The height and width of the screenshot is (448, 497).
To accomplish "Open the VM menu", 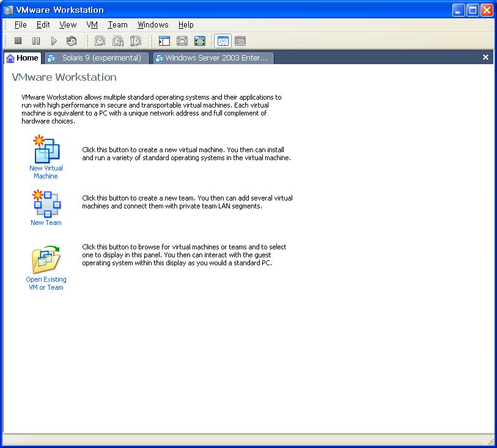I will pyautogui.click(x=92, y=24).
